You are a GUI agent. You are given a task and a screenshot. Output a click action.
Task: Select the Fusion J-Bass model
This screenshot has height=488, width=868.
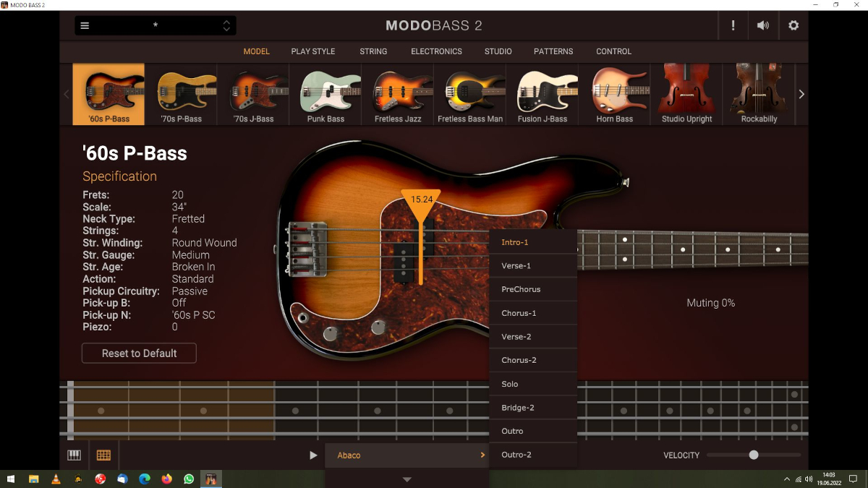tap(542, 94)
